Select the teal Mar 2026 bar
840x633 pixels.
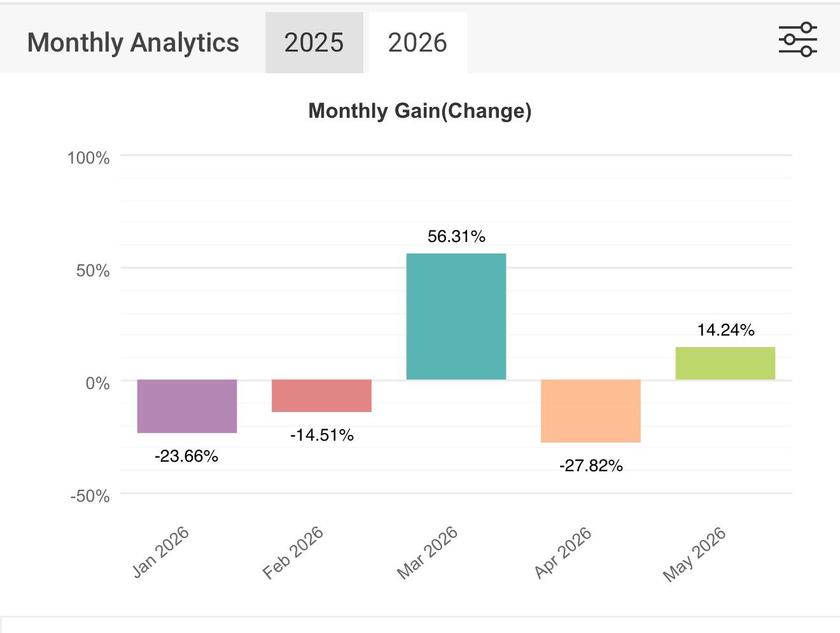pos(456,316)
